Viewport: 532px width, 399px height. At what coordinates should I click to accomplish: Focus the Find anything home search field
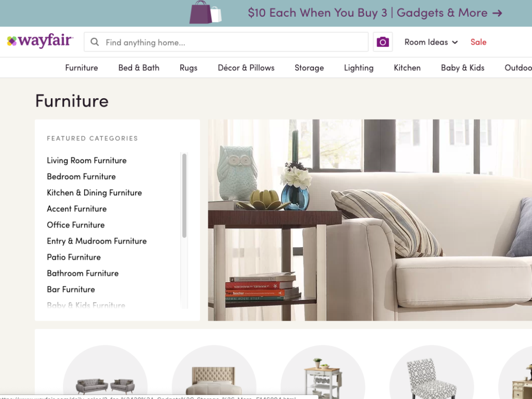(x=226, y=42)
